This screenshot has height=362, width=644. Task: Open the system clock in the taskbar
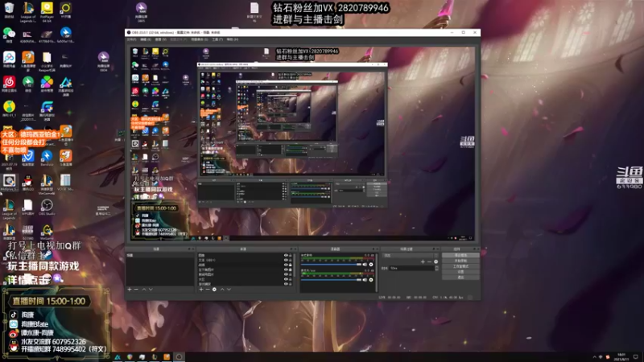[x=621, y=356]
